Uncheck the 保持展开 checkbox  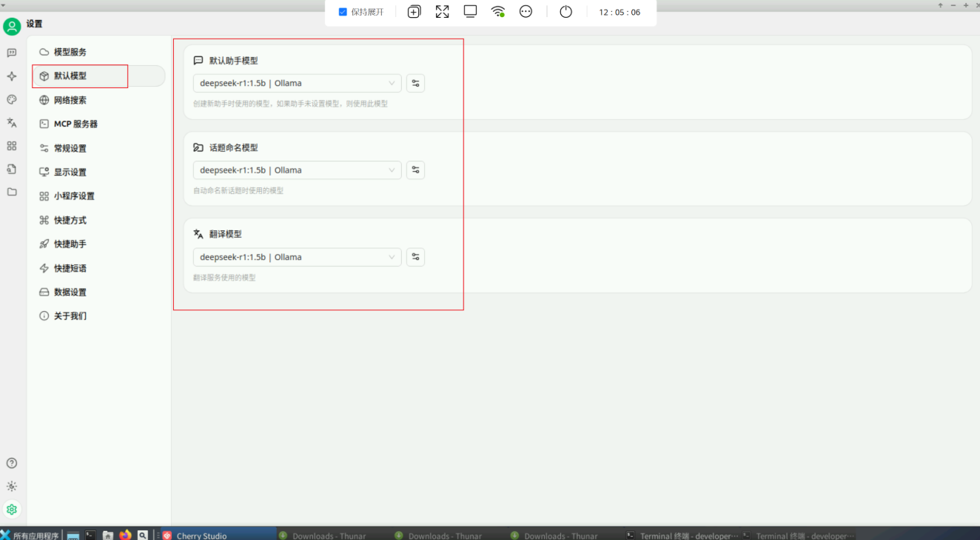tap(343, 12)
